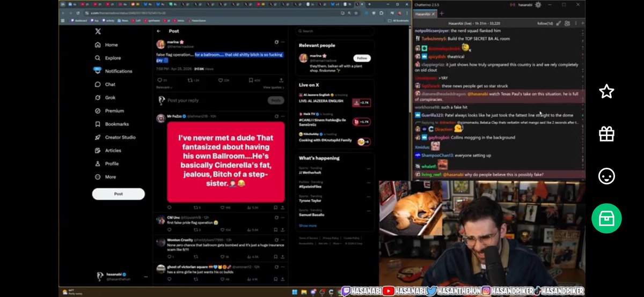Reload the page in the browser
The height and width of the screenshot is (297, 644).
pos(78,12)
